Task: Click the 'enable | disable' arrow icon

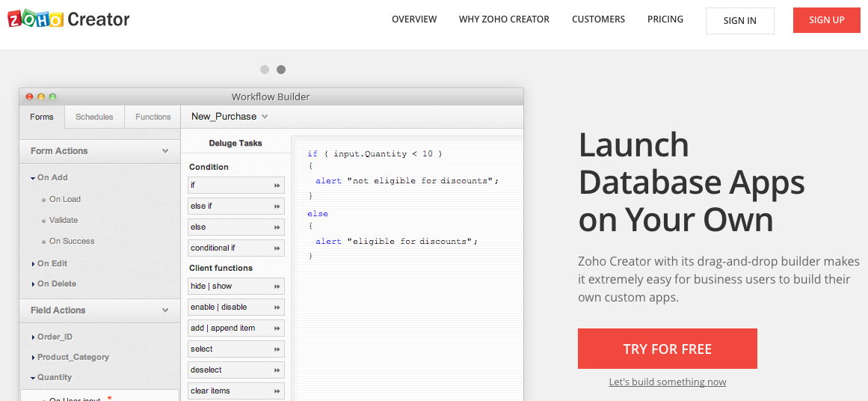Action: coord(277,307)
